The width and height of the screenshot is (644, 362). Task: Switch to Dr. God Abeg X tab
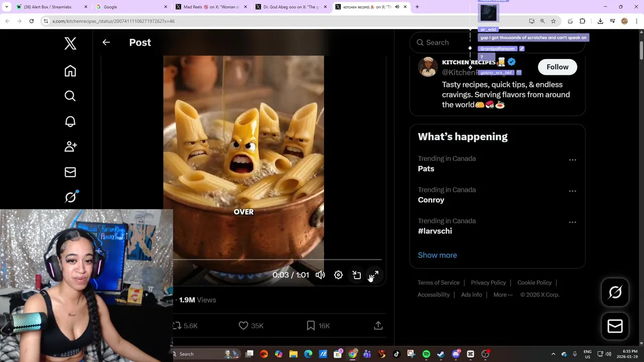click(x=291, y=7)
